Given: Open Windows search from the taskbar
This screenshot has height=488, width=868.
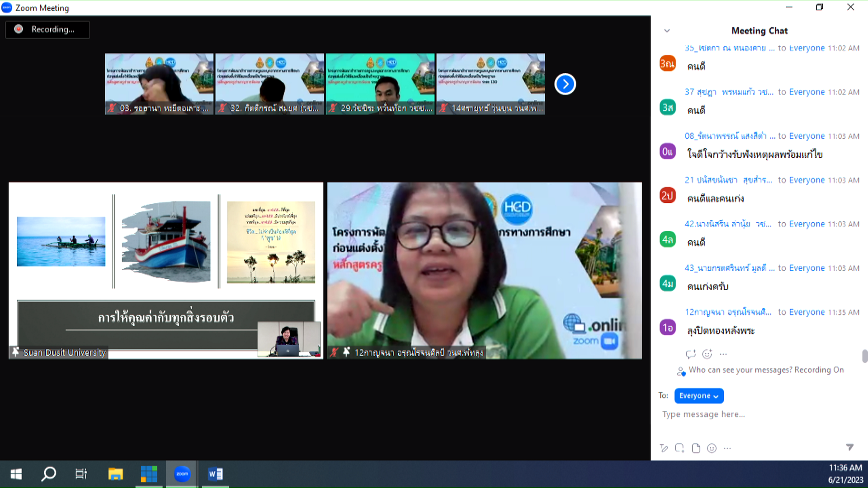Looking at the screenshot, I should coord(48,474).
